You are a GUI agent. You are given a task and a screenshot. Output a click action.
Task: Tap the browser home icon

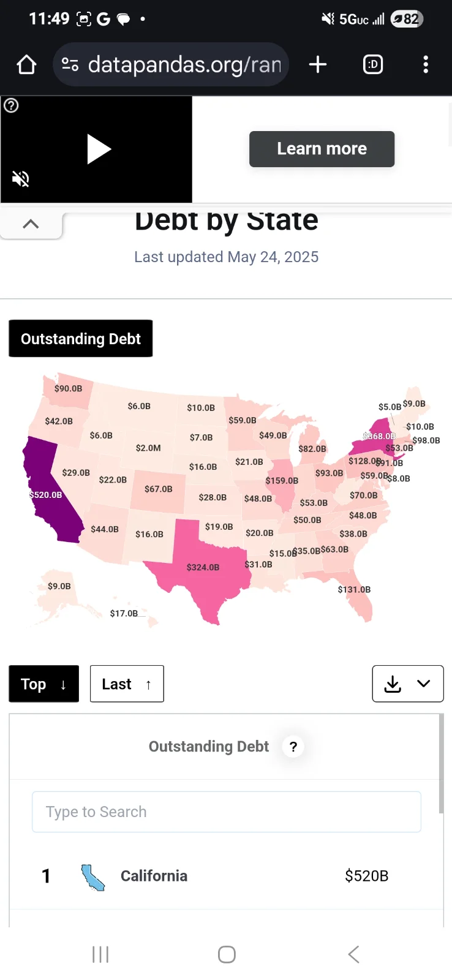26,64
